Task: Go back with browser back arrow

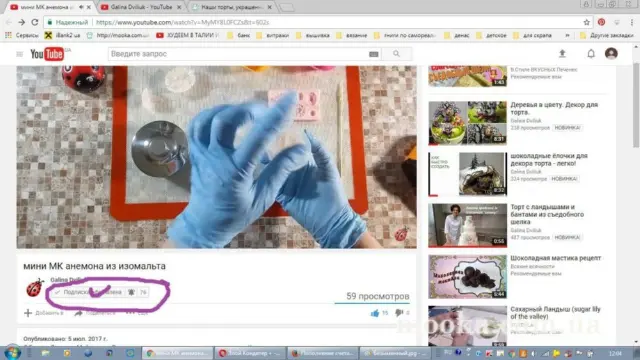Action: [9, 22]
